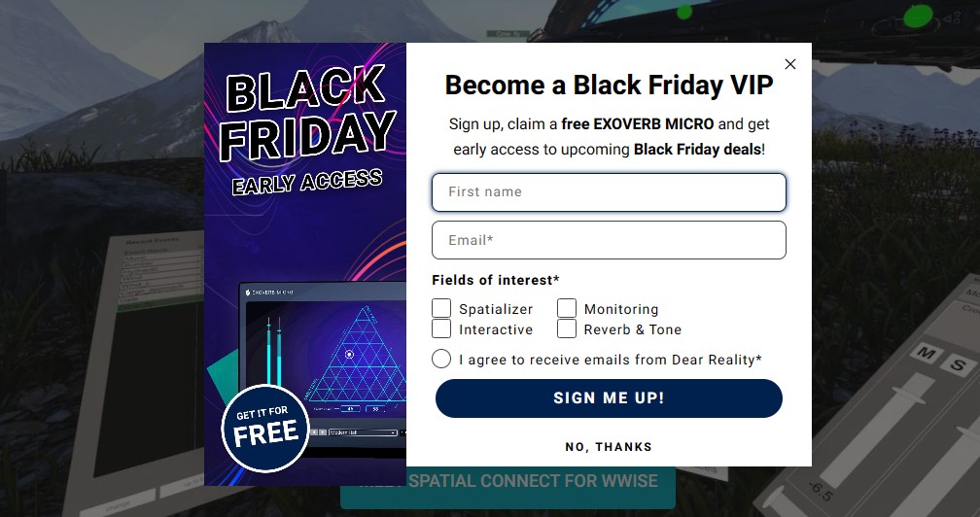Click the Get It For Free badge

265,427
